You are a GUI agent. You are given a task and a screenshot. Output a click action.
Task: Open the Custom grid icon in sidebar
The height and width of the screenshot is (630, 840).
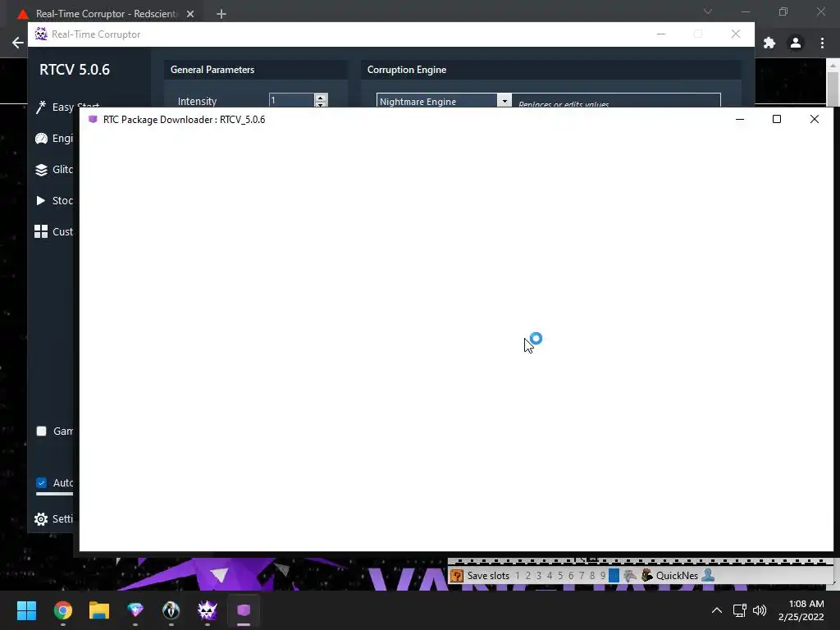point(41,231)
